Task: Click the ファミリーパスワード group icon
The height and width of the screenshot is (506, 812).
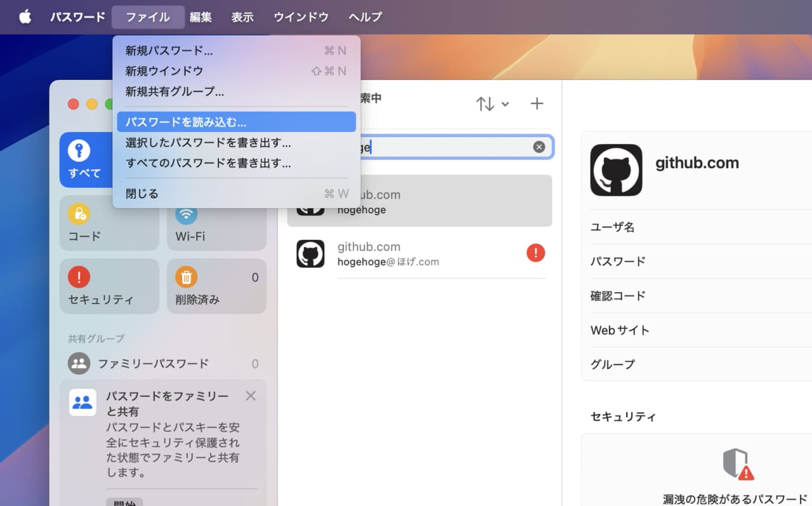Action: coord(79,363)
